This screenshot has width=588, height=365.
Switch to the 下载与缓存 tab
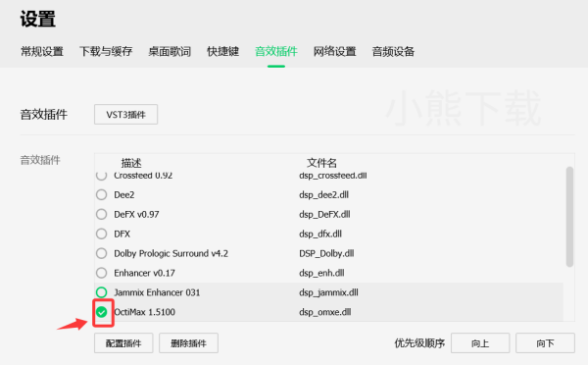[106, 51]
